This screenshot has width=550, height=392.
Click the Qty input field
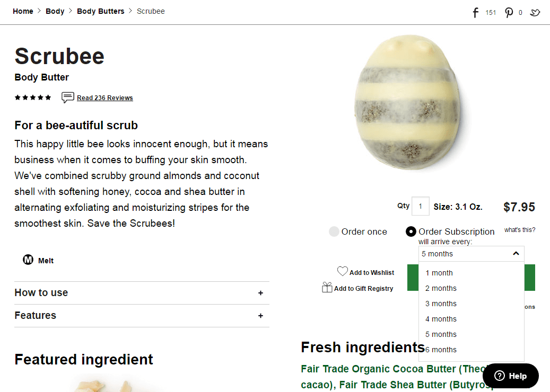click(x=420, y=206)
